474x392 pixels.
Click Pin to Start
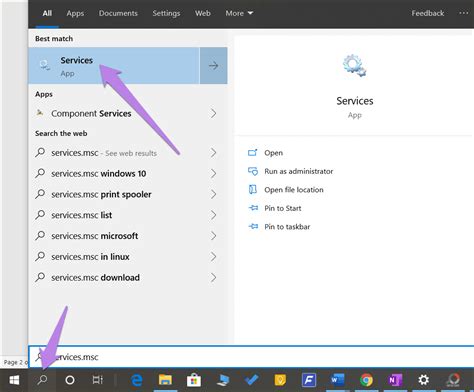(x=283, y=208)
